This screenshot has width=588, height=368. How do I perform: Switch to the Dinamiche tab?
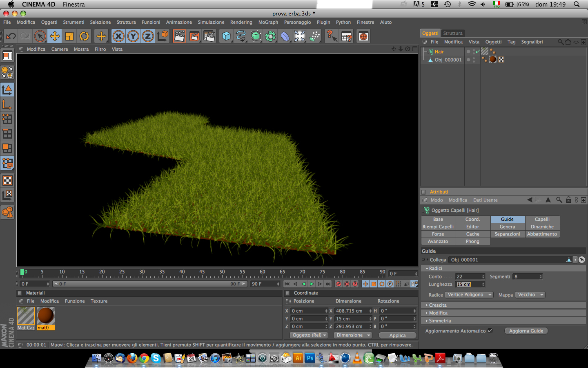542,227
